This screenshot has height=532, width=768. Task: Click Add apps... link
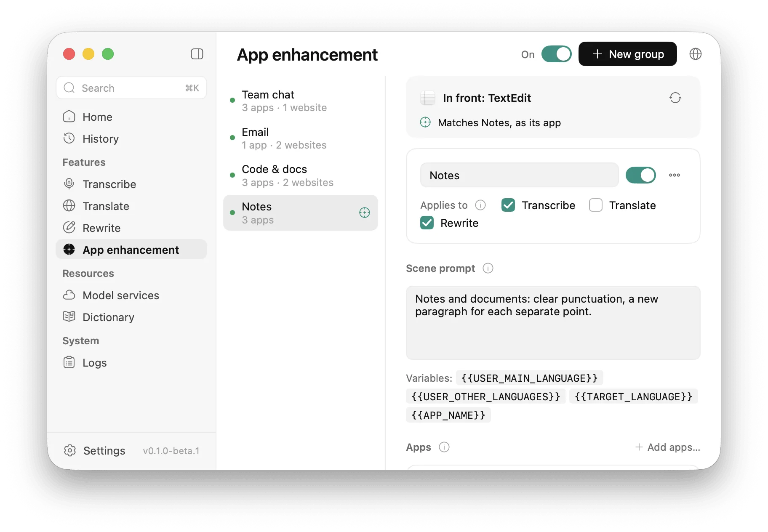click(x=667, y=447)
